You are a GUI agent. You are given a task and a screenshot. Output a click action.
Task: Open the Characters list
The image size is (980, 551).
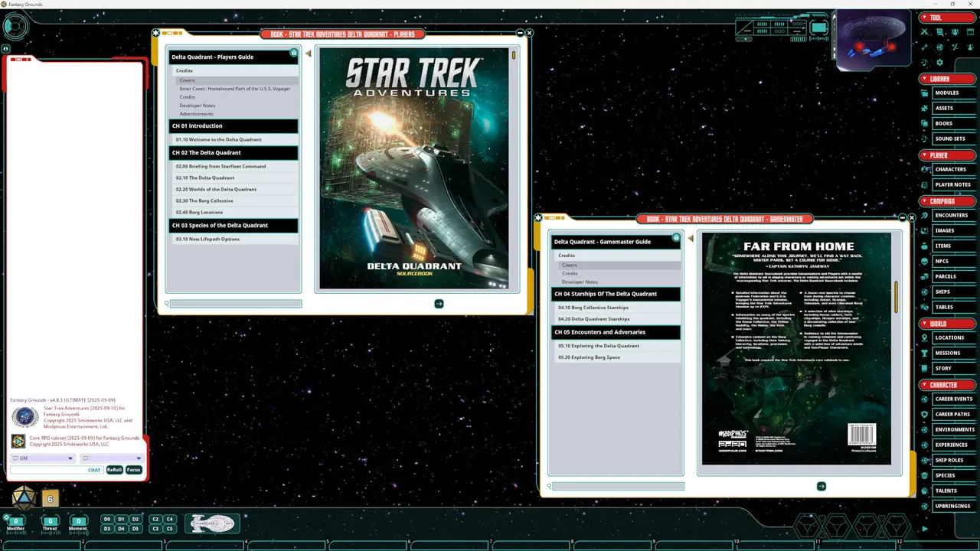pos(954,169)
